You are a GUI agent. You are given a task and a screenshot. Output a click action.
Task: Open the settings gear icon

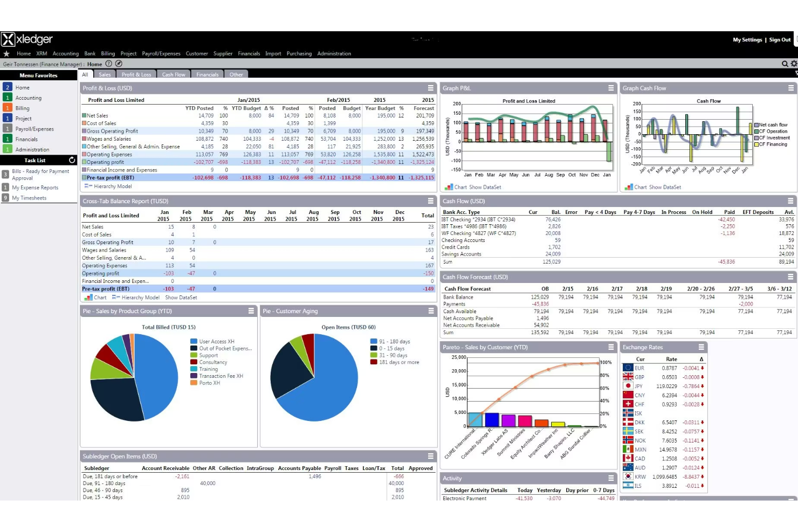794,64
